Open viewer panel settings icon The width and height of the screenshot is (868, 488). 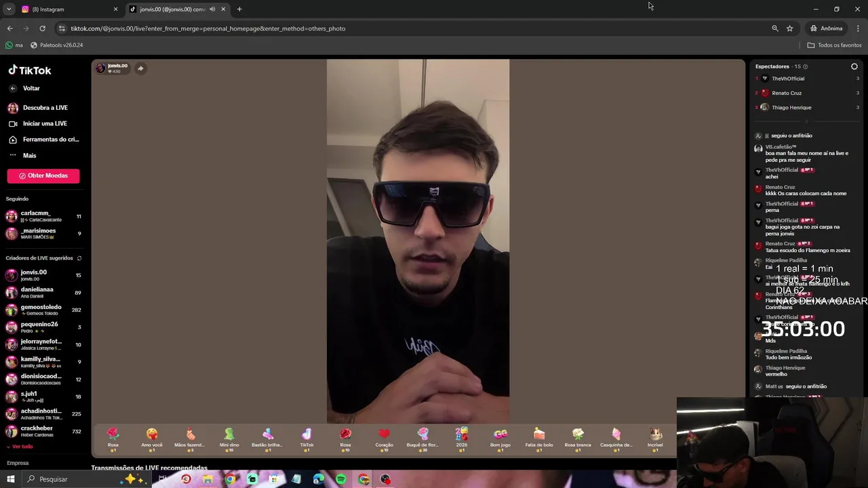tap(854, 66)
